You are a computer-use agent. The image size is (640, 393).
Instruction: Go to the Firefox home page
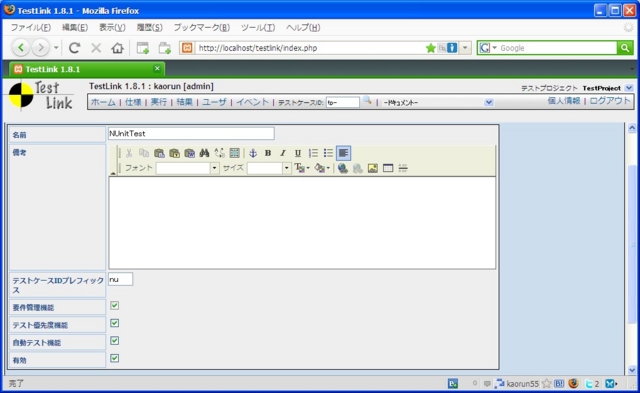pyautogui.click(x=118, y=48)
